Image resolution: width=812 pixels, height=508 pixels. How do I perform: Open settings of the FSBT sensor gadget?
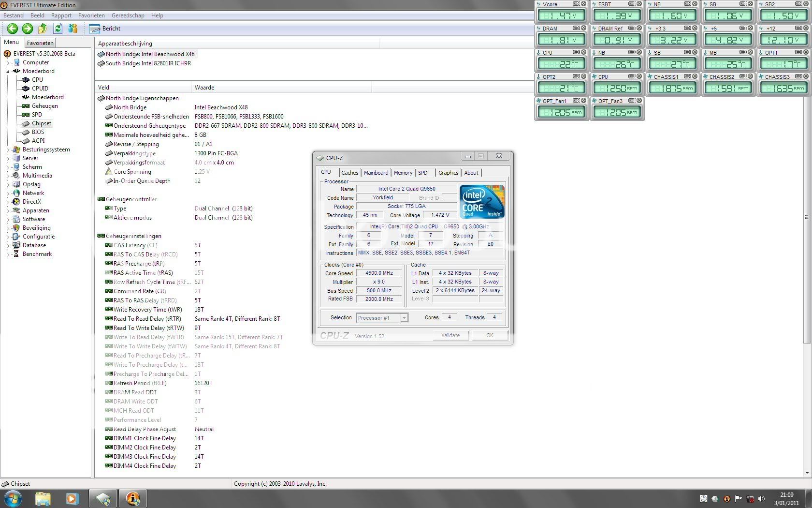pyautogui.click(x=632, y=4)
